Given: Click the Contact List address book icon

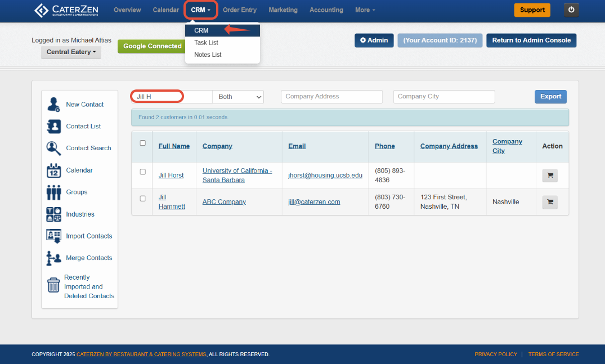Looking at the screenshot, I should tap(53, 127).
